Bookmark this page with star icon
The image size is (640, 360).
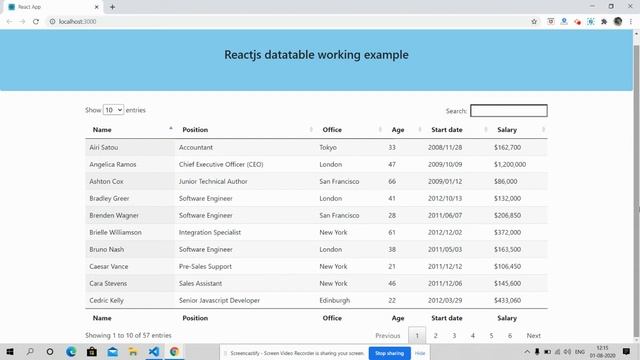click(x=534, y=22)
